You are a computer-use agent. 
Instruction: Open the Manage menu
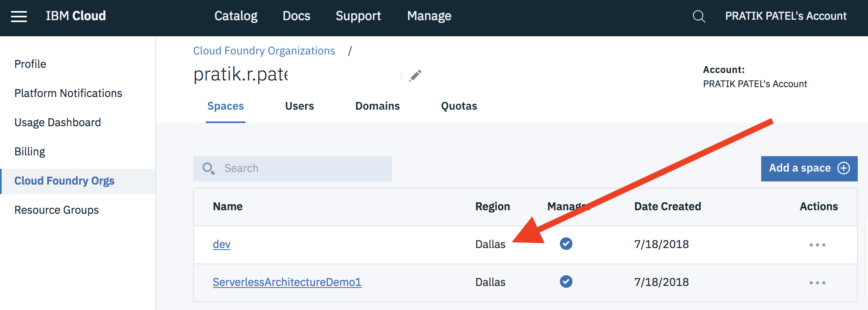click(x=429, y=16)
